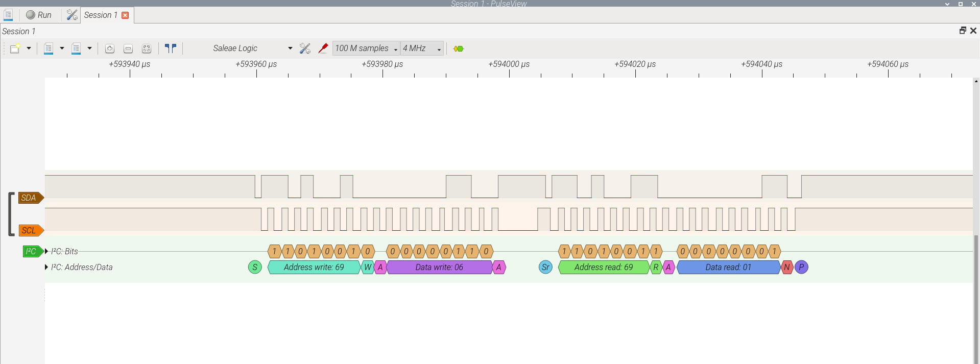Toggle the cursors icon

click(x=171, y=48)
